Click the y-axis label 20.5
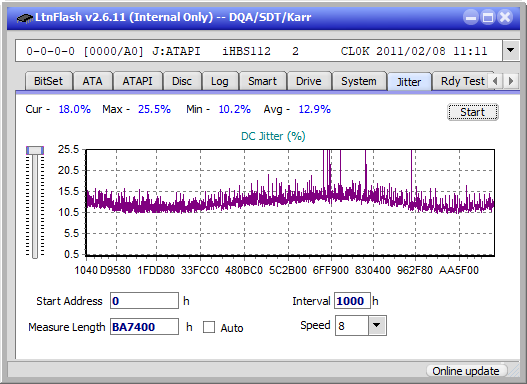527x384 pixels. 69,170
